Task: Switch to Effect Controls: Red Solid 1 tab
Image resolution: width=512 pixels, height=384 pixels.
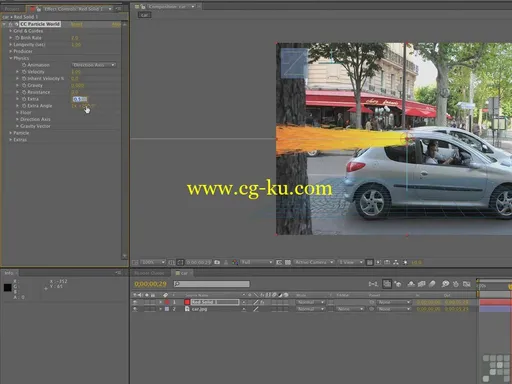Action: 74,9
